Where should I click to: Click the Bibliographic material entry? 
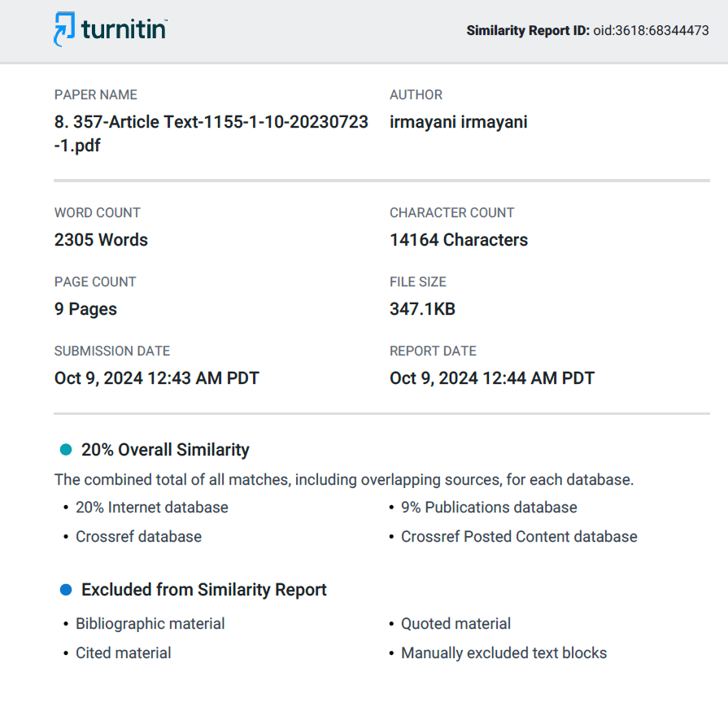click(150, 624)
